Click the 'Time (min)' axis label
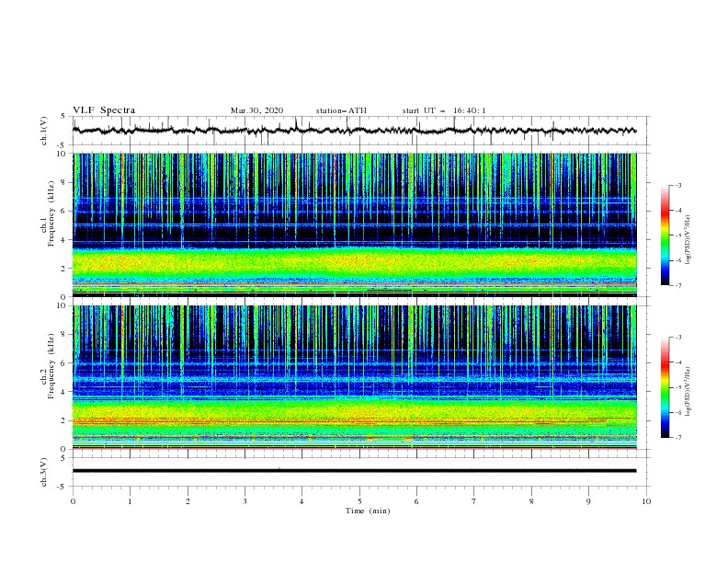 pos(368,511)
